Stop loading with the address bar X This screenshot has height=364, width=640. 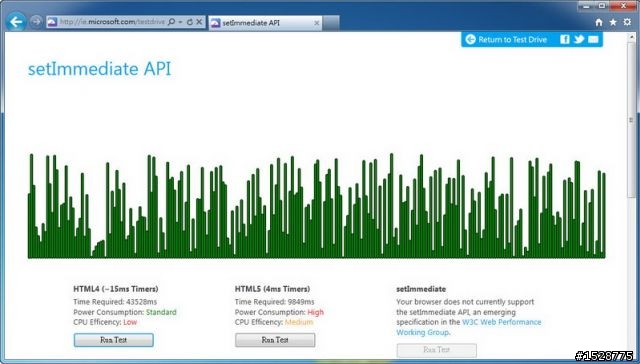pos(199,22)
